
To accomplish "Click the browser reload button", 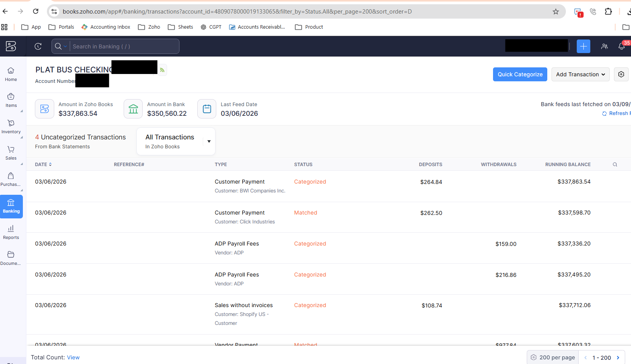I will [36, 11].
